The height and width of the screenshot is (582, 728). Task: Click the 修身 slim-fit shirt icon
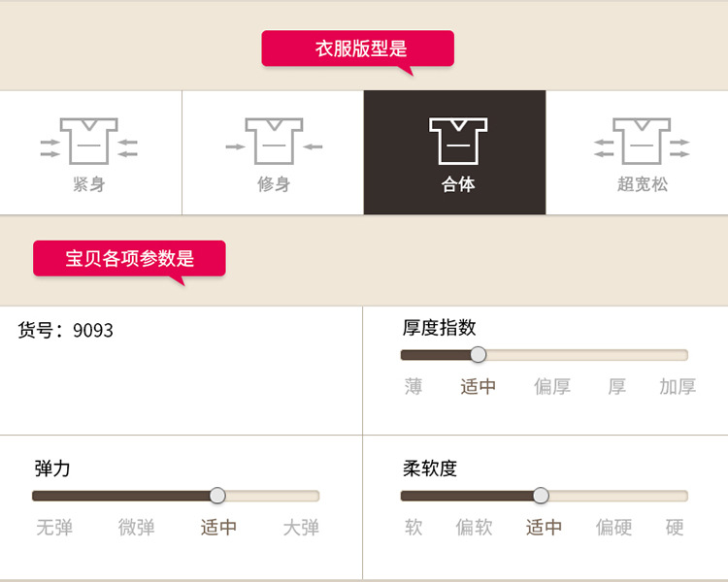click(274, 142)
